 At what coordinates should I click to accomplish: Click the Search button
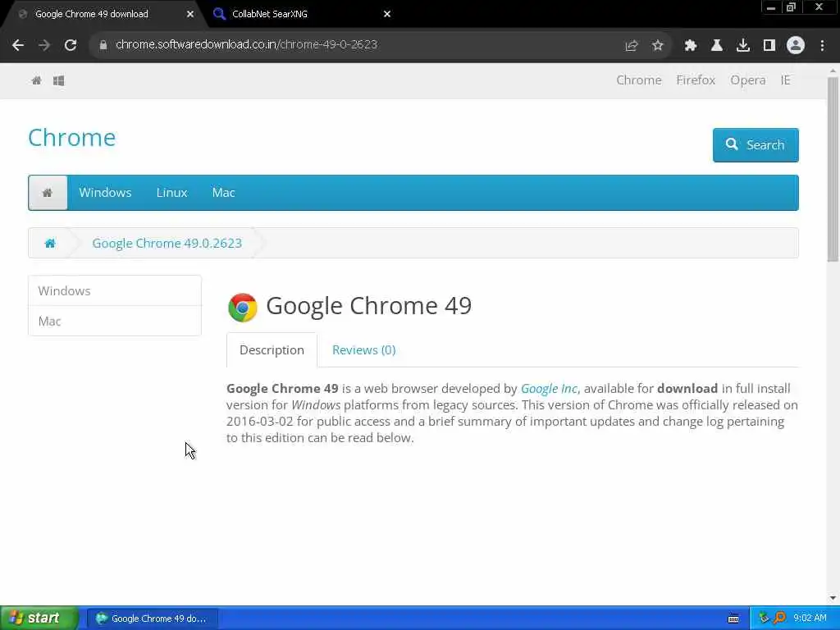pos(756,144)
